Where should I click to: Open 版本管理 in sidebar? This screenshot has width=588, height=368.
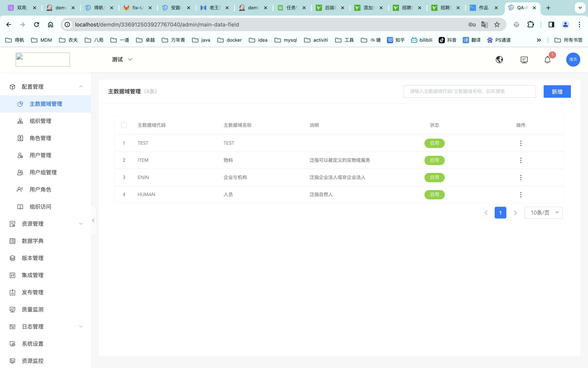[x=45, y=258]
